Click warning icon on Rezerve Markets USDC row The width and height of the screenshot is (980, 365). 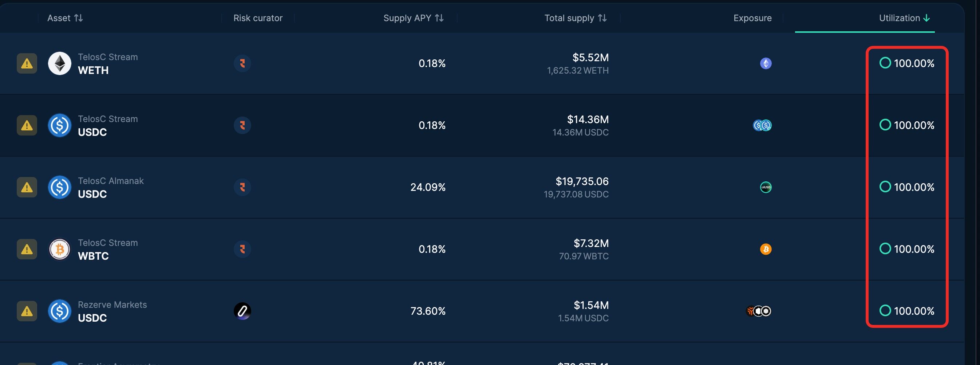tap(27, 311)
